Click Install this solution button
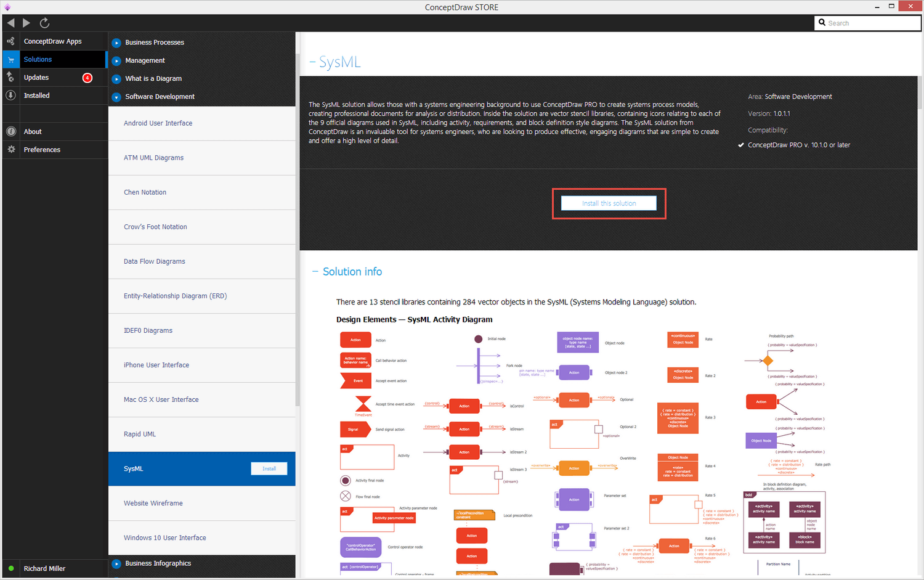 click(x=609, y=203)
